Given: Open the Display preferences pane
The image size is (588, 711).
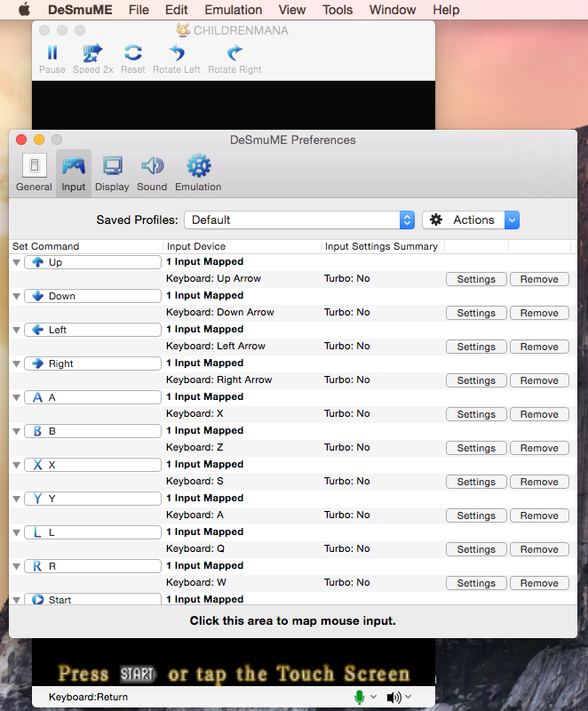Looking at the screenshot, I should 112,172.
